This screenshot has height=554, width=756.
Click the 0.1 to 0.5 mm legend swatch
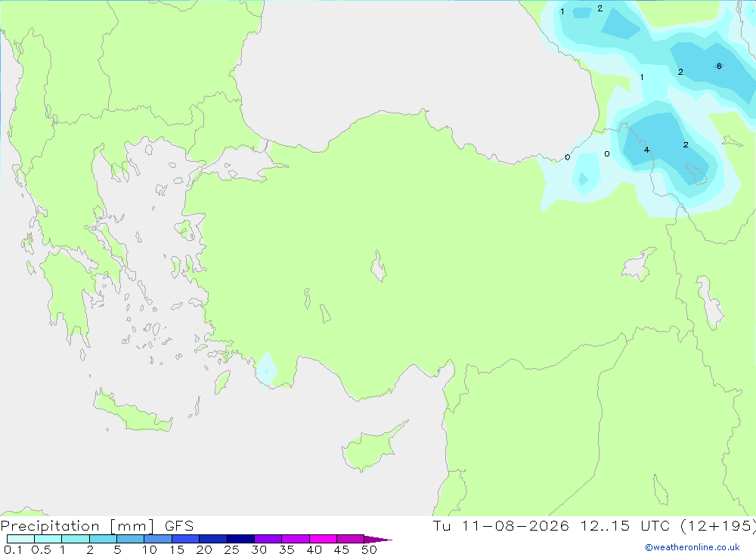tap(20, 539)
